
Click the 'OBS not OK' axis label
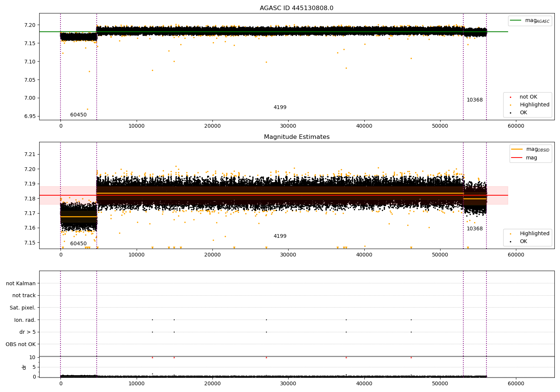coord(21,345)
